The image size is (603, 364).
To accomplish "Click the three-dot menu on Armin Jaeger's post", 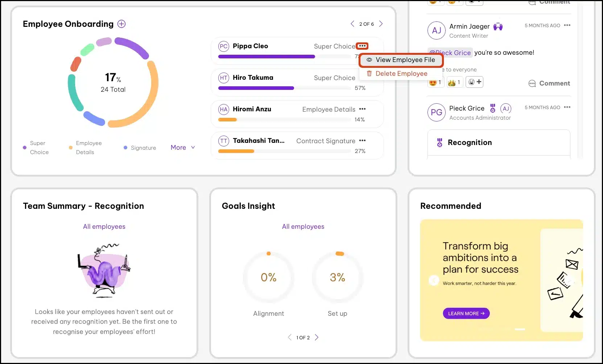I will click(x=567, y=25).
